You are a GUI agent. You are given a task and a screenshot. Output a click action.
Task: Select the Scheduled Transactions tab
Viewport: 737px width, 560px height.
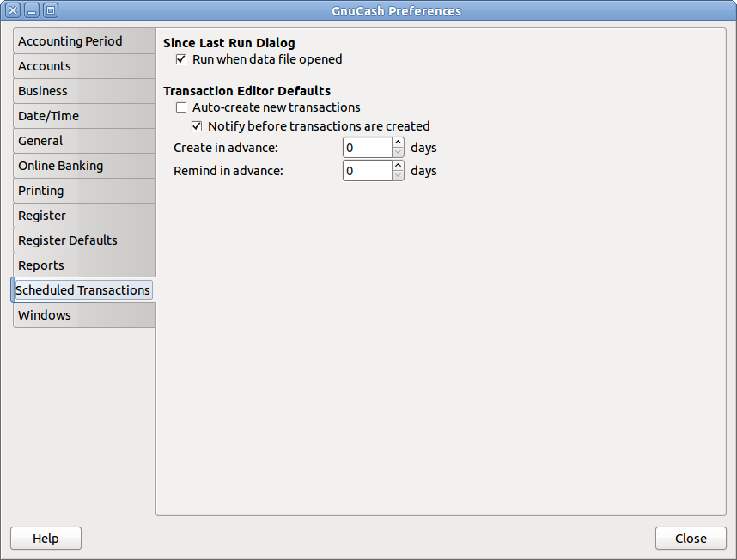point(83,290)
